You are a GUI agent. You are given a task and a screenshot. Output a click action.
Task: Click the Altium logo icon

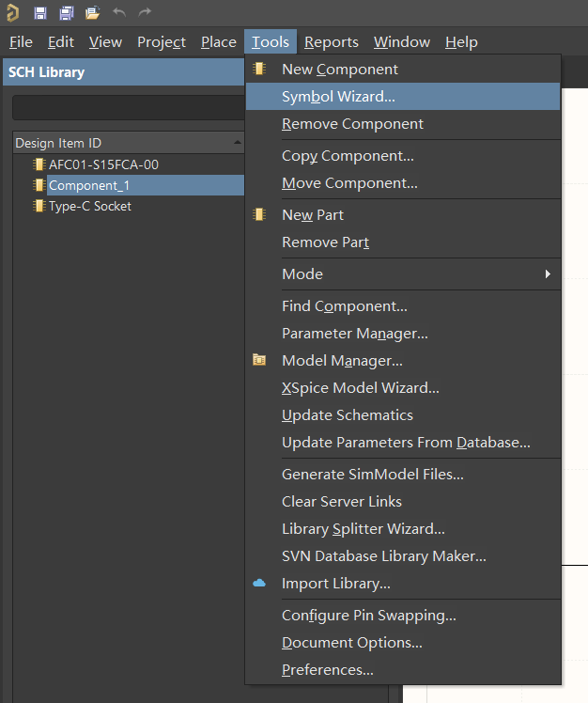click(12, 13)
